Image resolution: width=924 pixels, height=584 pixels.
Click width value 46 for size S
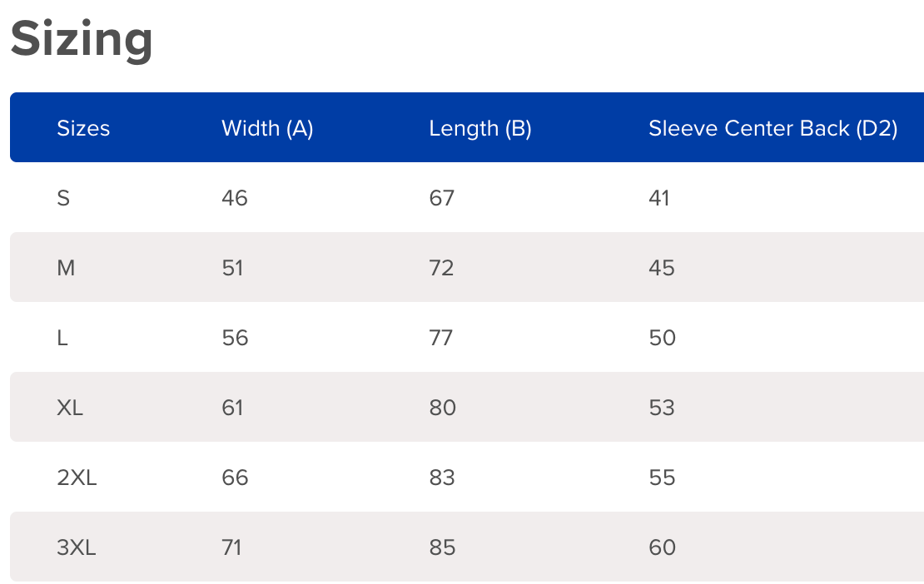(x=235, y=198)
